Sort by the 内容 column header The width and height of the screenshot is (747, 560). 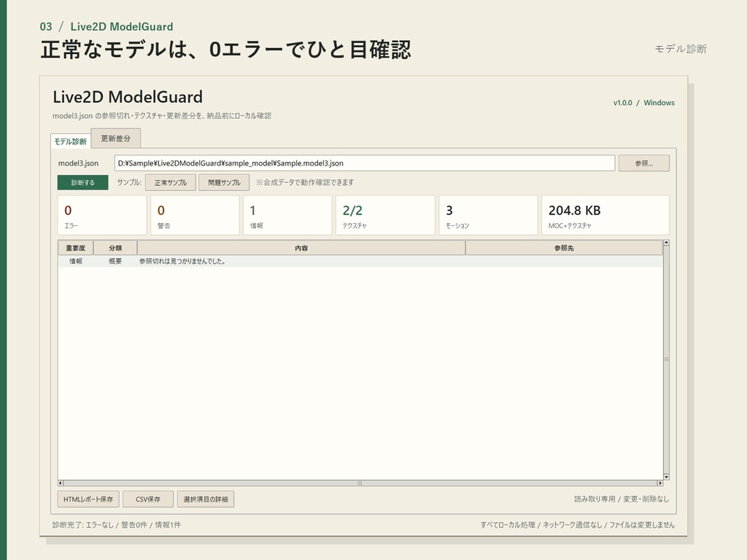coord(301,248)
